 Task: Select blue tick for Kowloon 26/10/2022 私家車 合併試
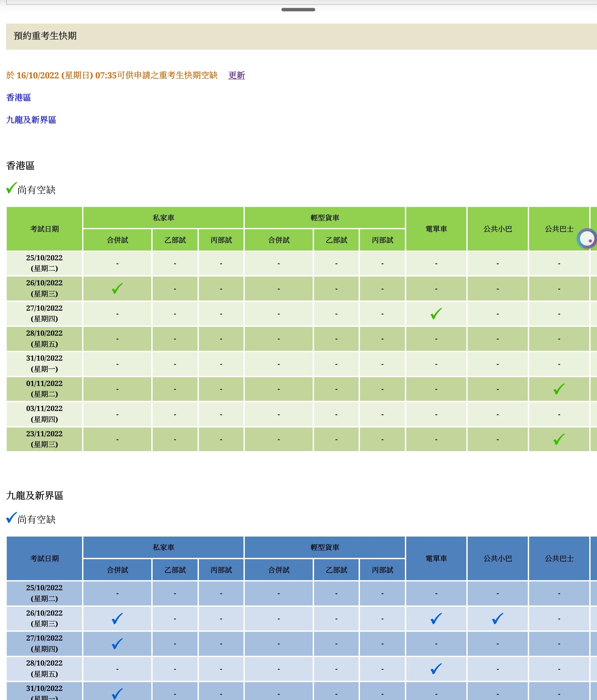point(117,619)
